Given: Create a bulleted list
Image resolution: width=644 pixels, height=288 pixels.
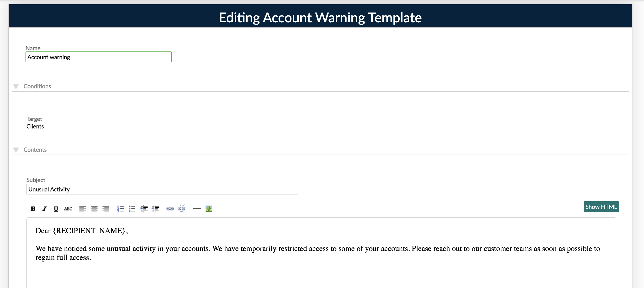Looking at the screenshot, I should click(132, 209).
